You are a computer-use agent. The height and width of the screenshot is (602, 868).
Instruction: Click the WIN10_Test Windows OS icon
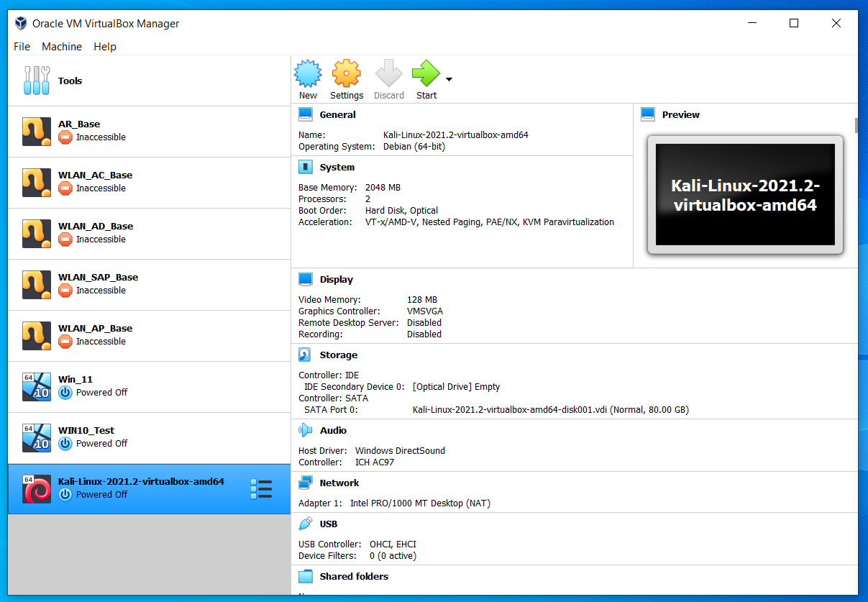pos(37,438)
